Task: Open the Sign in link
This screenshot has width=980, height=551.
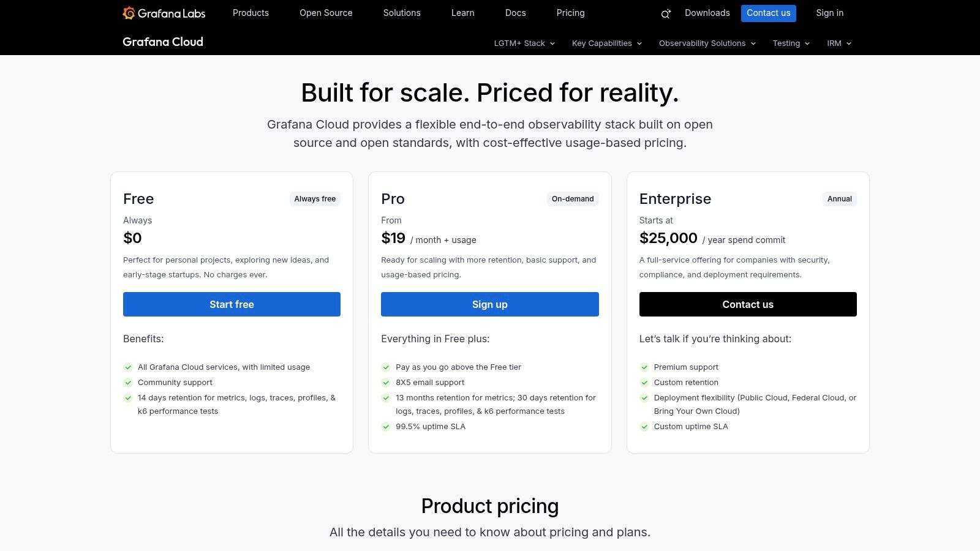Action: [829, 13]
